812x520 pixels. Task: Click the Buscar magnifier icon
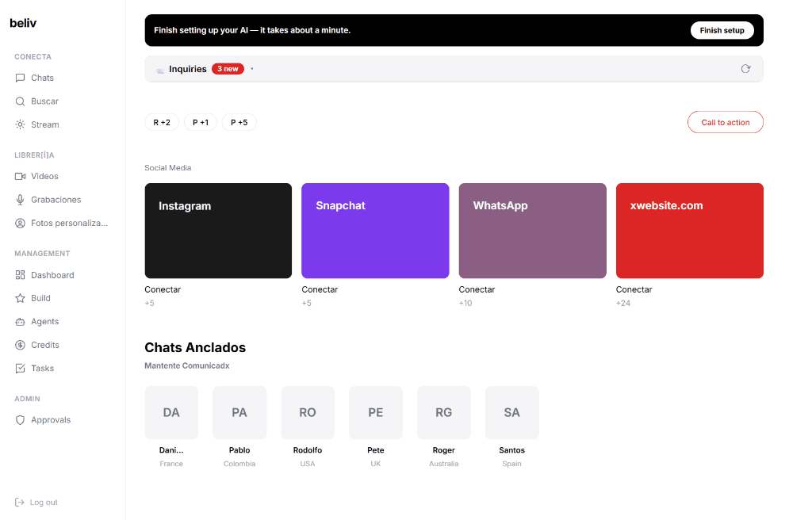click(20, 101)
